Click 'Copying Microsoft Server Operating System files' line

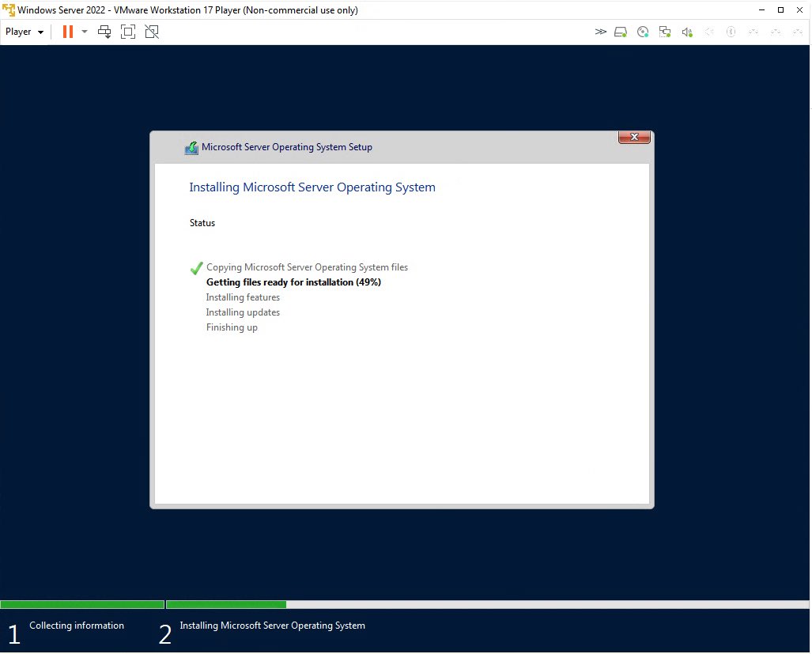[x=307, y=267]
